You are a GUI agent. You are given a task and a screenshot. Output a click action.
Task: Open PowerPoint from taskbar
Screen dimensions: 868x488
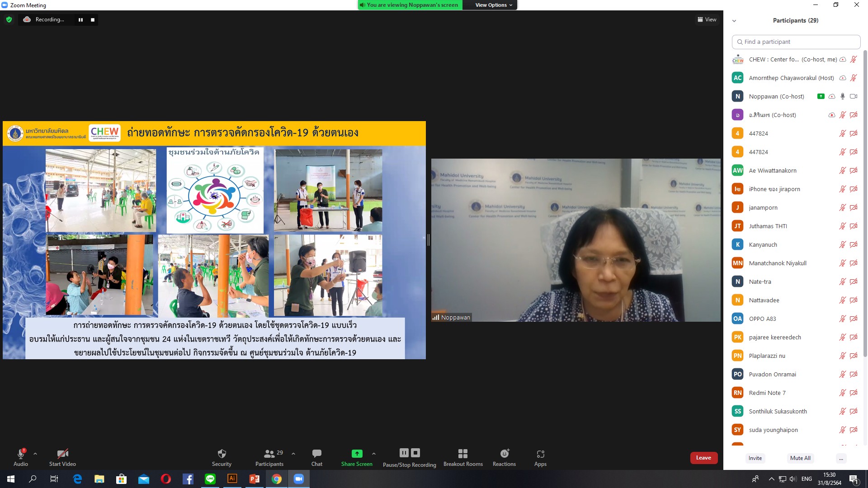tap(255, 479)
